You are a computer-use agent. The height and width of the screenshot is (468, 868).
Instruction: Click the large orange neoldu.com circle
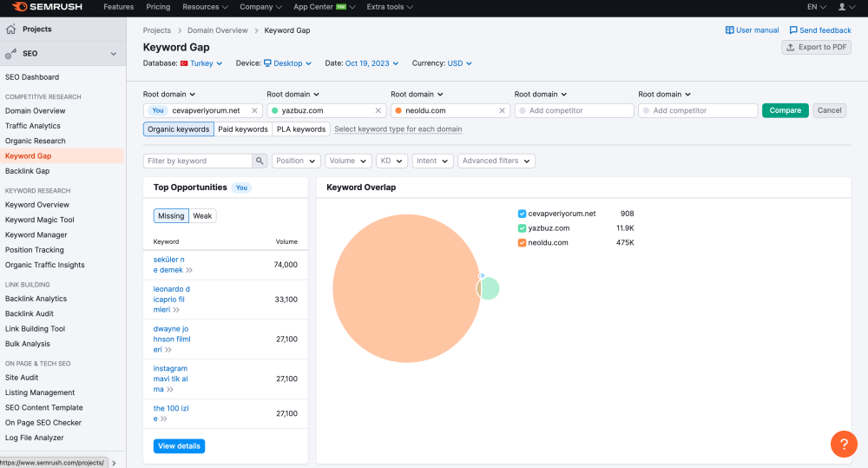tap(406, 288)
